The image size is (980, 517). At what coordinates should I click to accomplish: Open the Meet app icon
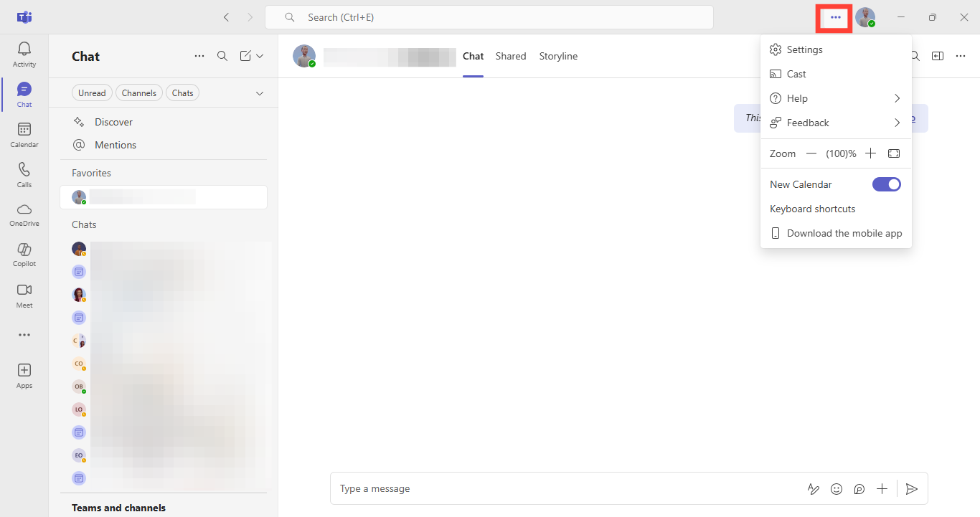pyautogui.click(x=24, y=295)
